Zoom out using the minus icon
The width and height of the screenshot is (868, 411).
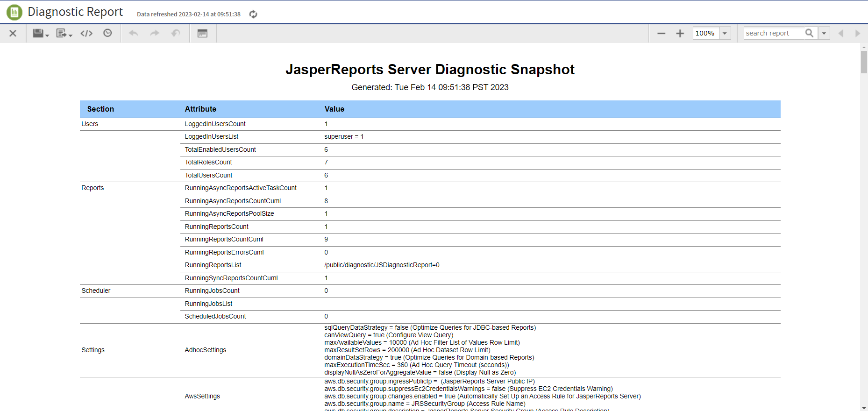click(661, 33)
